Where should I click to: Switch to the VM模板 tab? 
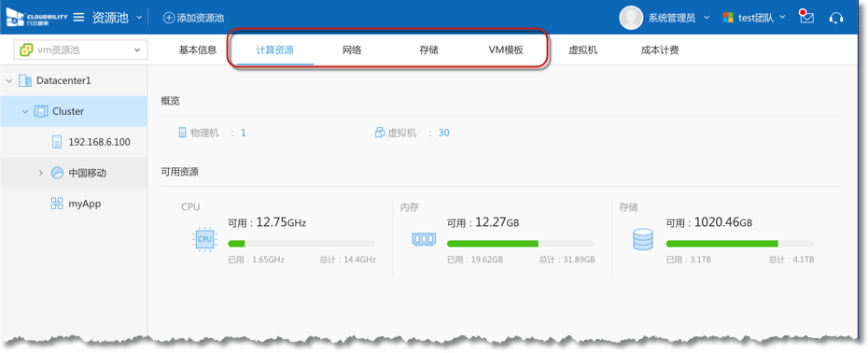[506, 50]
